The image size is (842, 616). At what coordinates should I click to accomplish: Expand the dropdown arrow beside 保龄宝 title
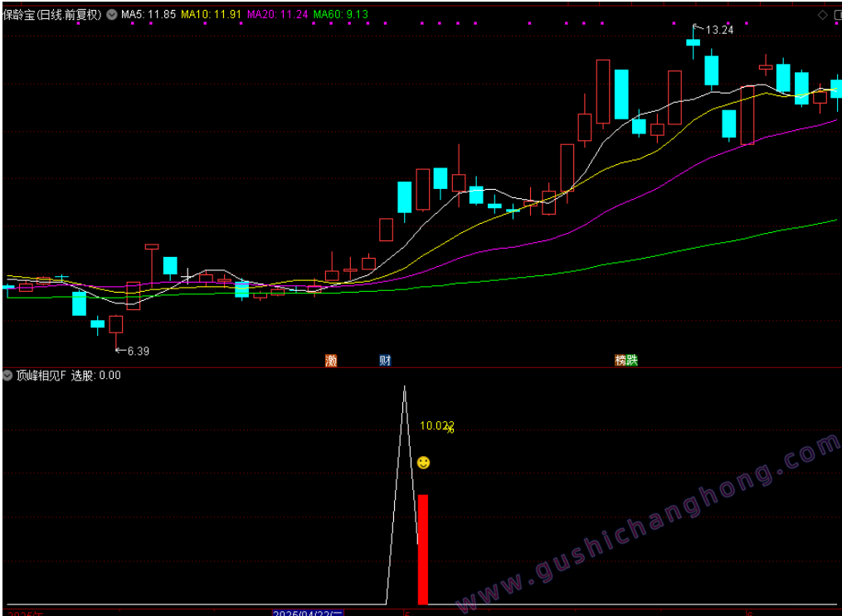point(112,14)
